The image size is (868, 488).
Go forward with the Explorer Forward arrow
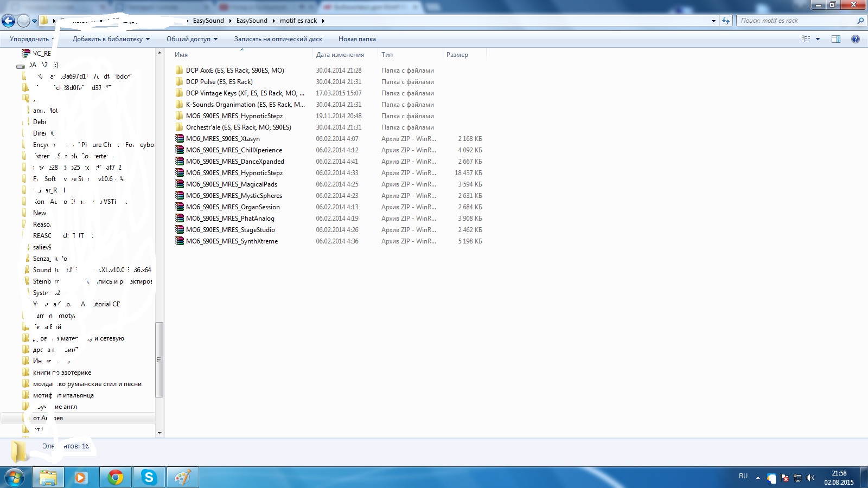[23, 21]
